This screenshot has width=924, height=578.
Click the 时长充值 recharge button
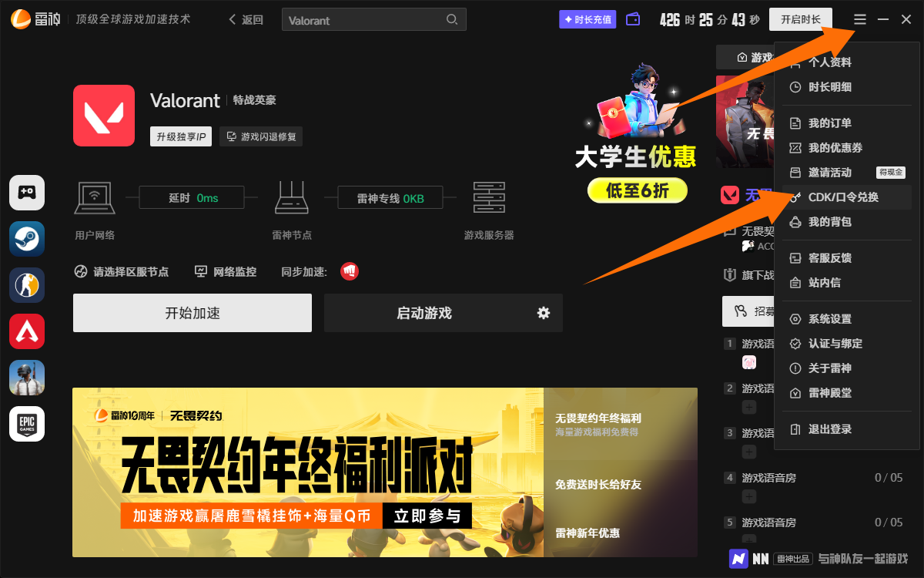tap(588, 19)
